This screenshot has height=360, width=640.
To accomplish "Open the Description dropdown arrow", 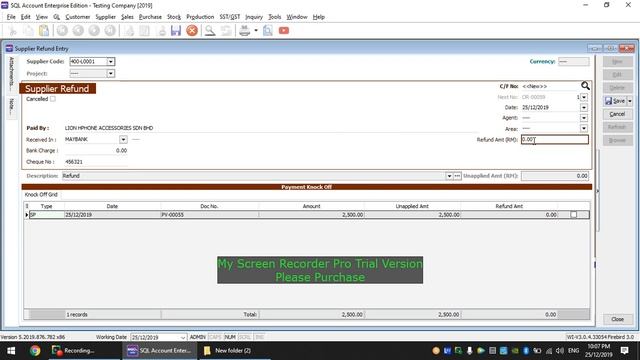I will [449, 176].
